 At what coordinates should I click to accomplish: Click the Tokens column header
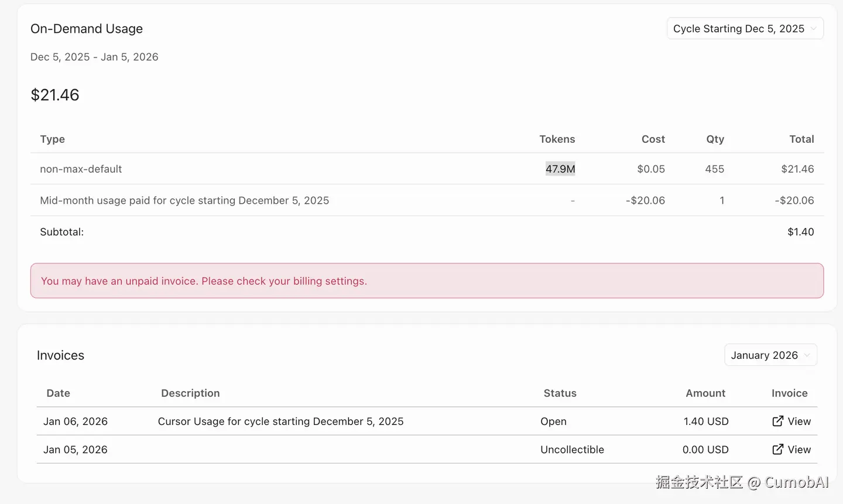coord(557,139)
